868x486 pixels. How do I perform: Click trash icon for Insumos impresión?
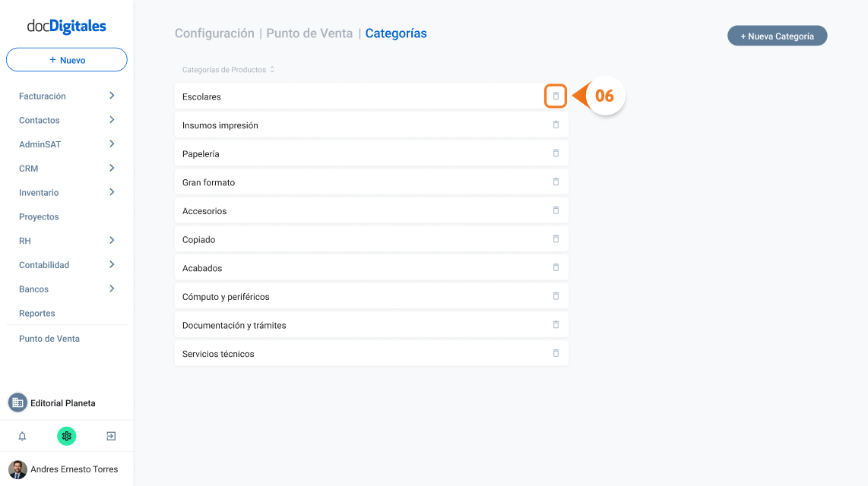point(556,125)
